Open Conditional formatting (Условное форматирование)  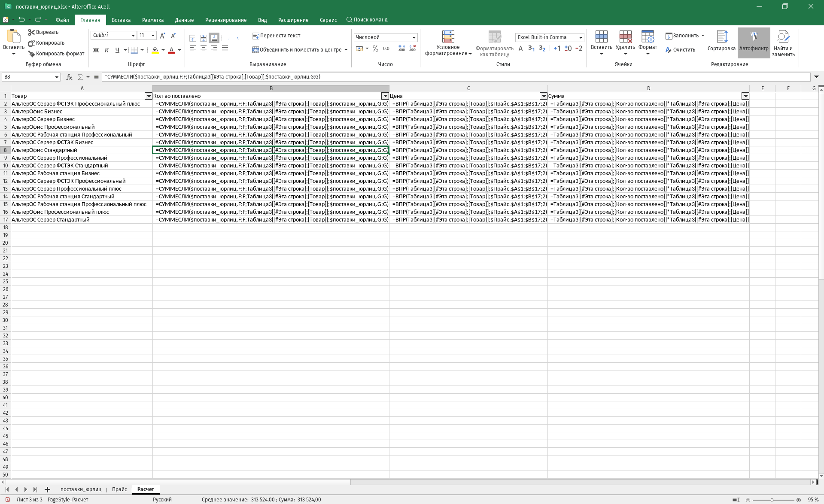(x=448, y=43)
